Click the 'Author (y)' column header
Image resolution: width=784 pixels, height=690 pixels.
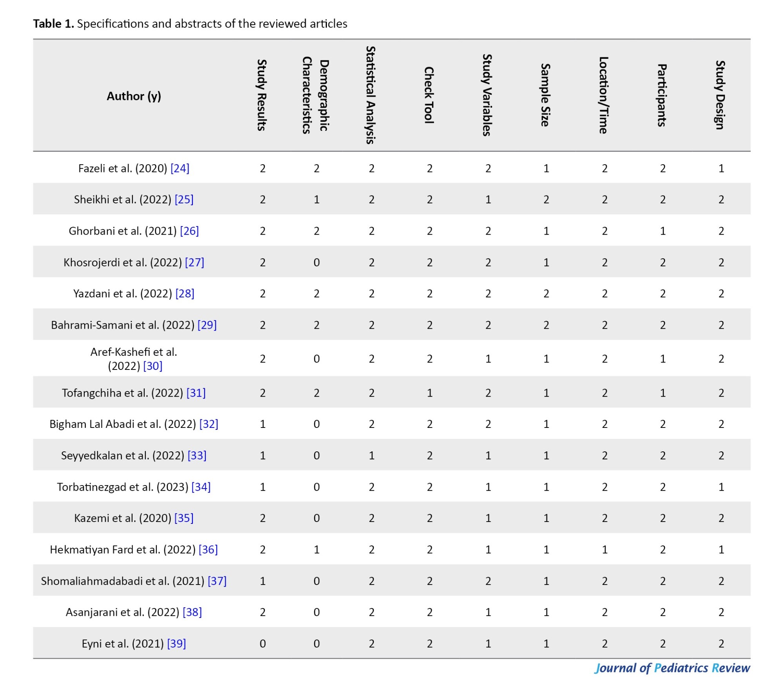[134, 96]
